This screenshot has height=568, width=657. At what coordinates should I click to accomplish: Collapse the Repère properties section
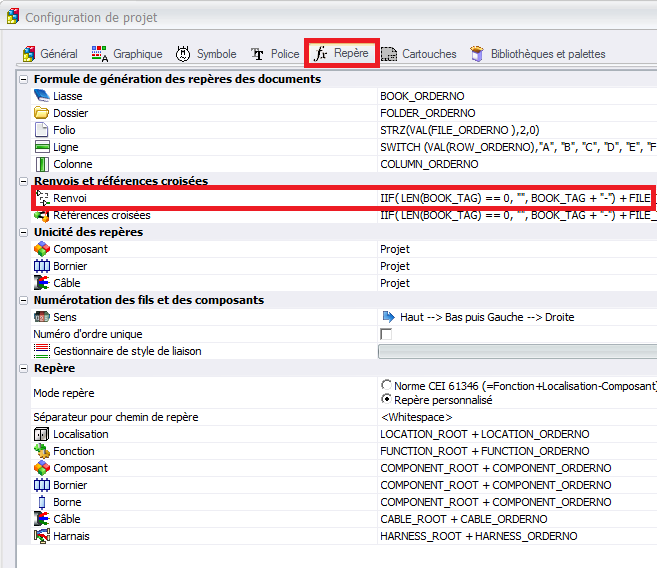[x=24, y=368]
